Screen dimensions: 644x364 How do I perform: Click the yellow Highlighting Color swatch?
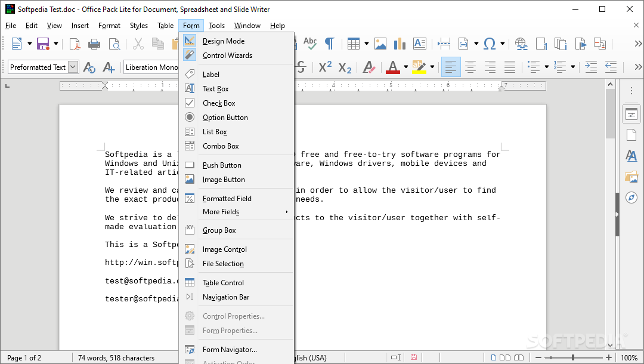[x=419, y=72]
